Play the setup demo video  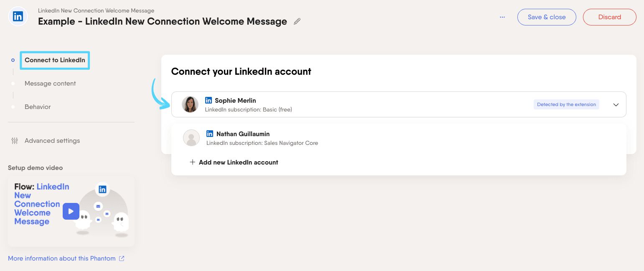[71, 211]
